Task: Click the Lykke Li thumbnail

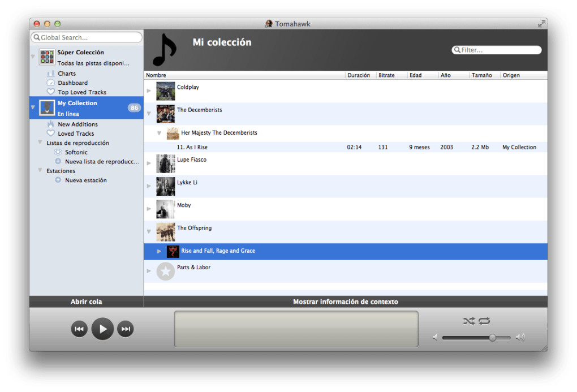Action: pyautogui.click(x=166, y=186)
